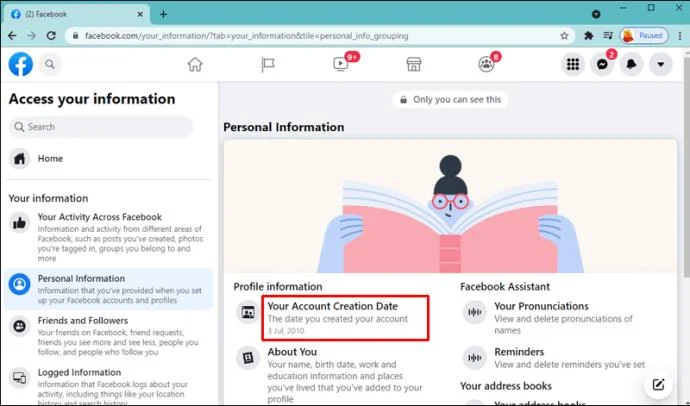Open Facebook search magnifier button
This screenshot has width=690, height=406.
[50, 64]
